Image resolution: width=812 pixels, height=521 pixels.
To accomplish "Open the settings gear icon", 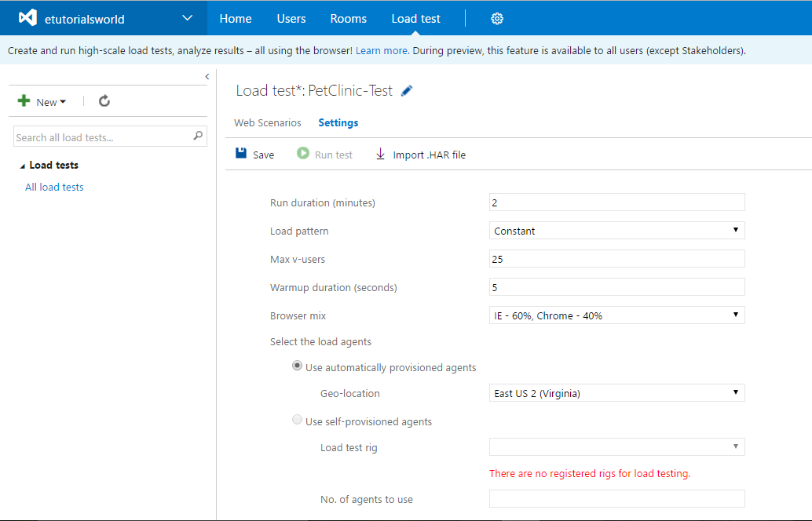I will point(496,19).
